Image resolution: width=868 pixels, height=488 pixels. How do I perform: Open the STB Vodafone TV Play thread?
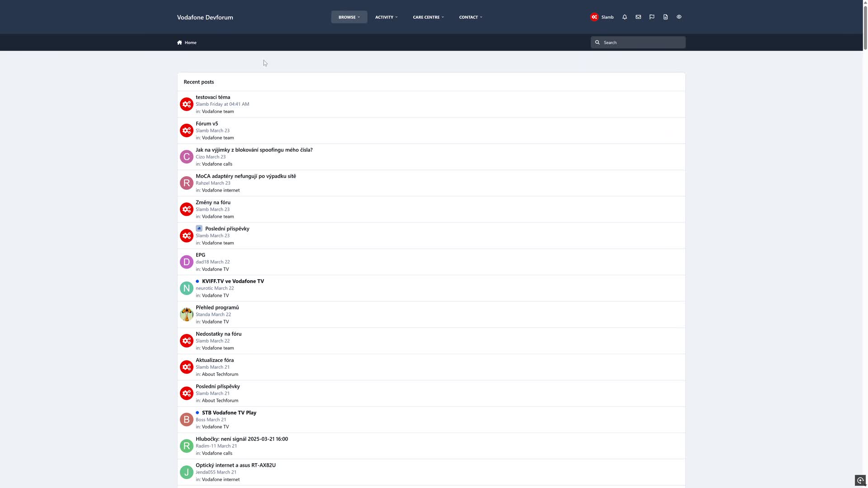point(229,413)
